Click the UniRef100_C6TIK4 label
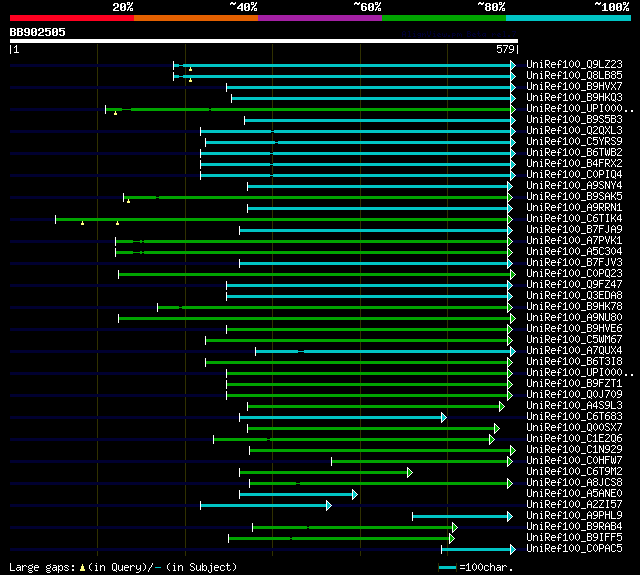This screenshot has height=575, width=640. pos(574,219)
